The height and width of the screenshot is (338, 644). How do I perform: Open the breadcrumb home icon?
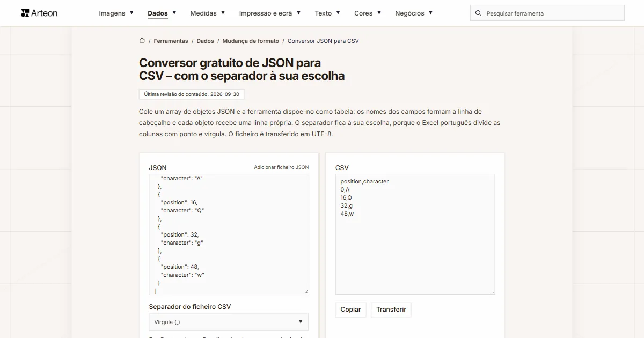click(142, 40)
